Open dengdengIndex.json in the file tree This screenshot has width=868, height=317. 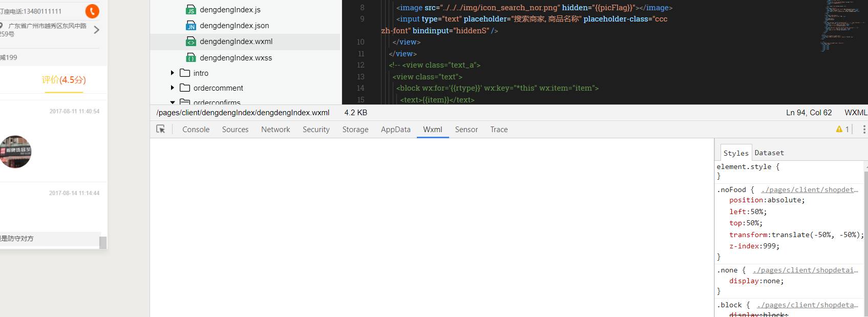pyautogui.click(x=234, y=26)
